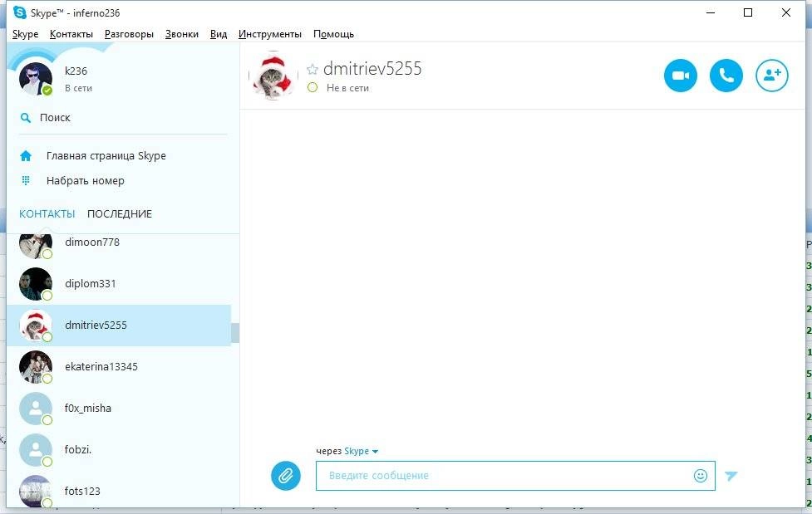Open the Вид menu
Screen dimensions: 812x514
[x=219, y=34]
